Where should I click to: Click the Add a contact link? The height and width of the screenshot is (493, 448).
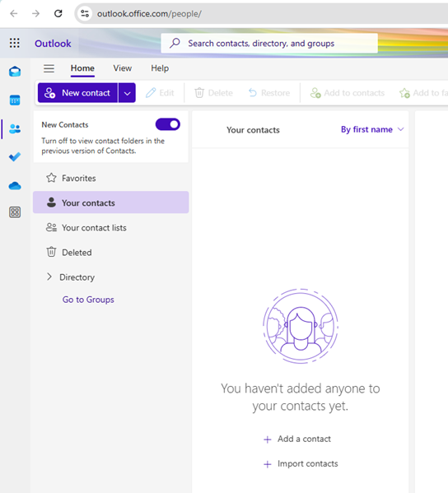297,439
